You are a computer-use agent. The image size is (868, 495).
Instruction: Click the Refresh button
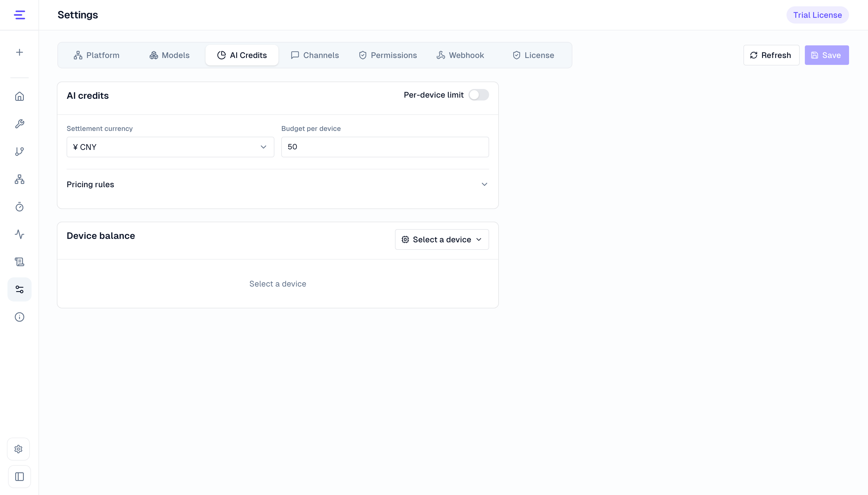pos(771,55)
